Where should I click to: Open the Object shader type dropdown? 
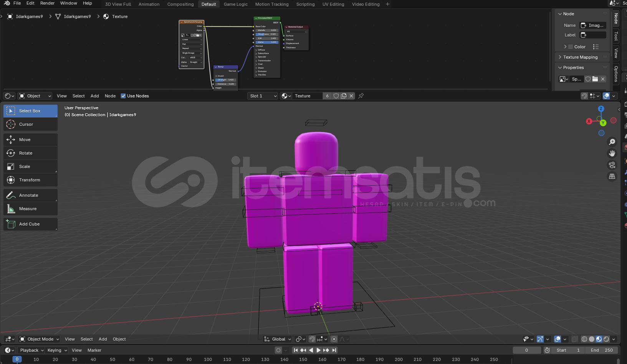pyautogui.click(x=35, y=96)
